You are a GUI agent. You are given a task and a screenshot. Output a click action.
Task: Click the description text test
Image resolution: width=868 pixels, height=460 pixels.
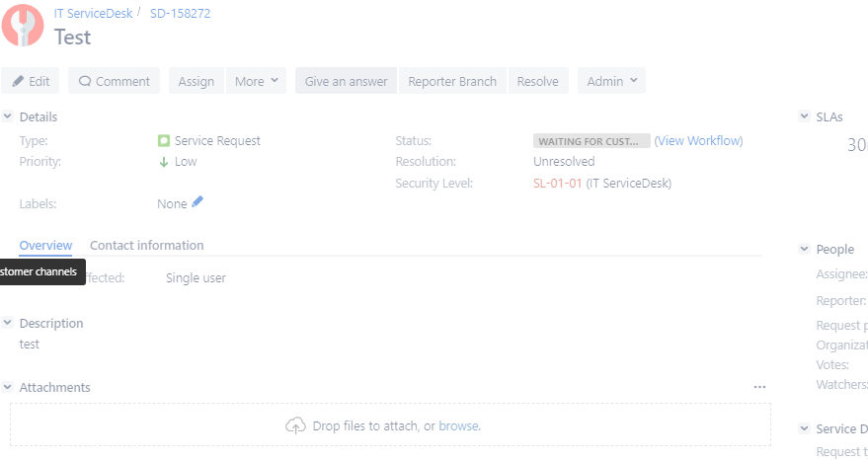30,345
